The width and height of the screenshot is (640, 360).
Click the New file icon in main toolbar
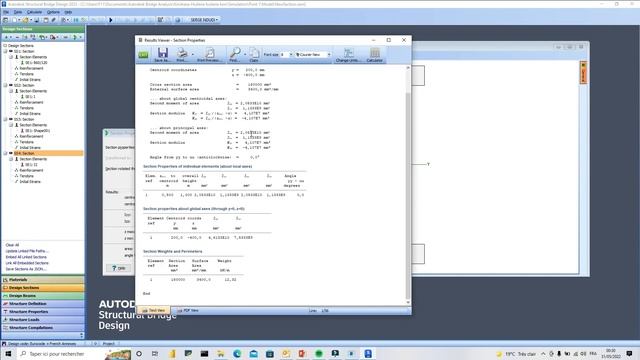coord(14,20)
